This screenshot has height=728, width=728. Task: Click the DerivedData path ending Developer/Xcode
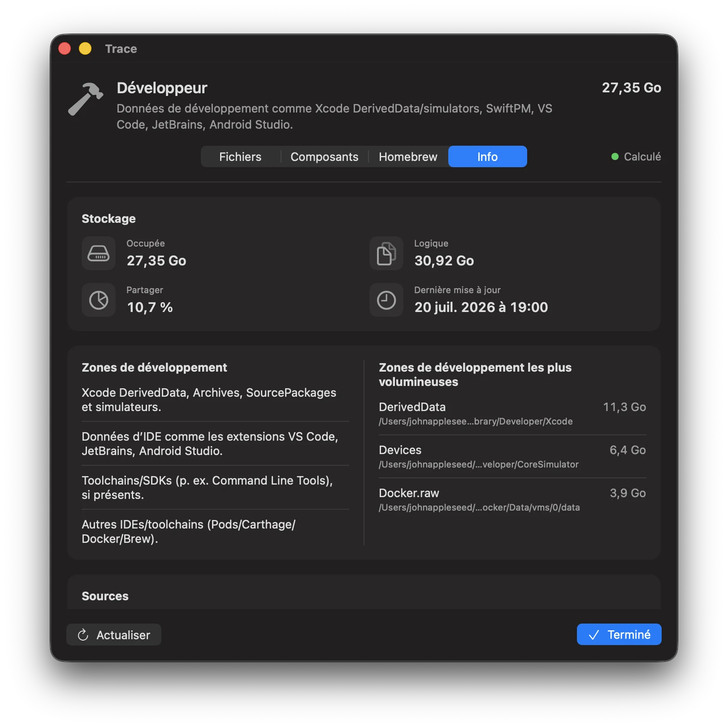pyautogui.click(x=476, y=421)
